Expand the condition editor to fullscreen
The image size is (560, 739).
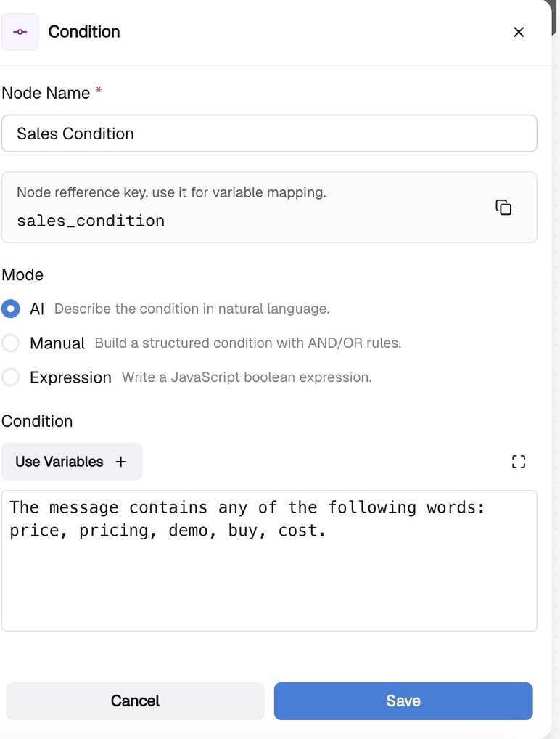tap(519, 462)
